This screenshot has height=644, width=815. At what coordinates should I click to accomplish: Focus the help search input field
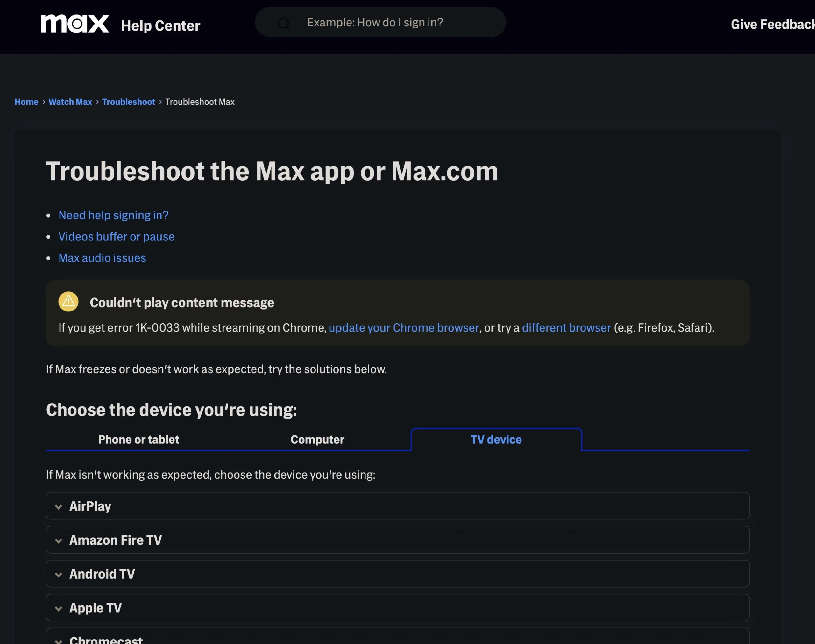(x=380, y=22)
